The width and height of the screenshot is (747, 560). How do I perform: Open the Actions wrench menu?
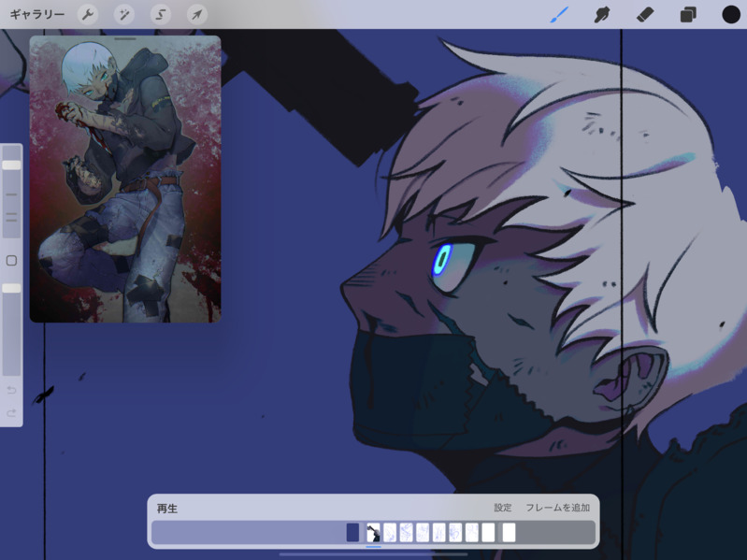pyautogui.click(x=88, y=15)
